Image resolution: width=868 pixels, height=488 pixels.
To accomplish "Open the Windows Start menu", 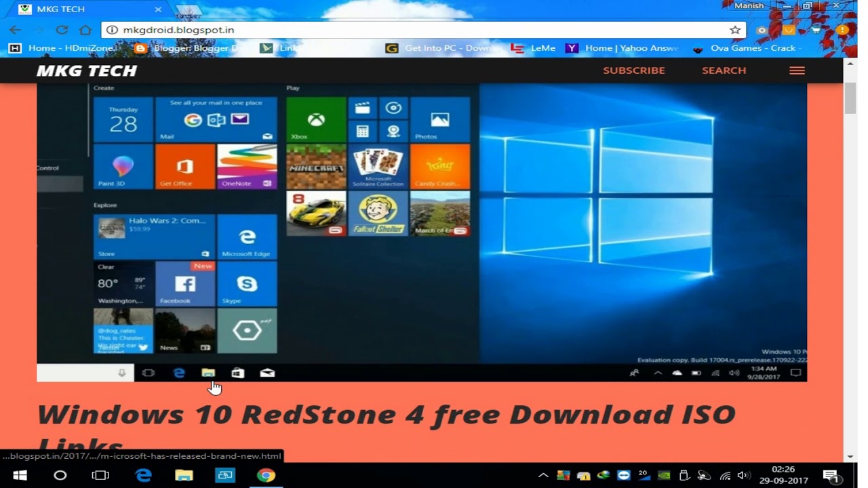I will [20, 475].
